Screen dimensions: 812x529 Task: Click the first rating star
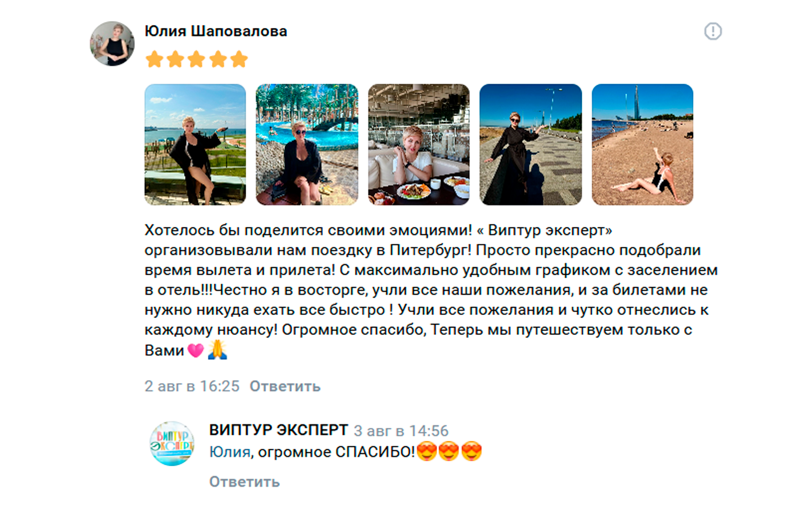(x=154, y=59)
